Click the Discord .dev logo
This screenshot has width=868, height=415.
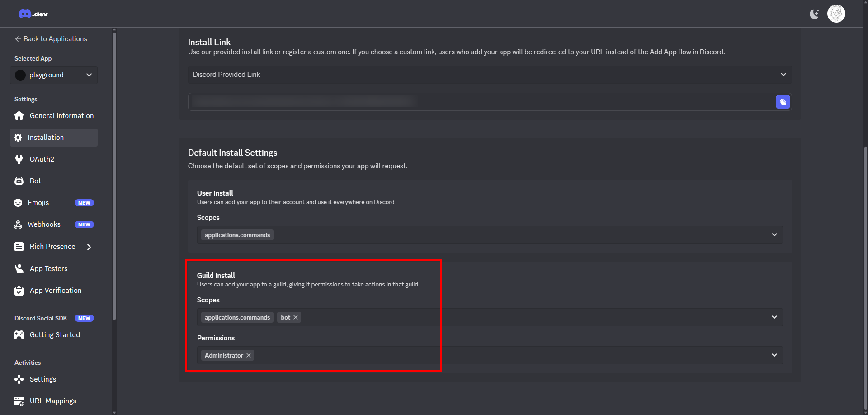click(33, 14)
